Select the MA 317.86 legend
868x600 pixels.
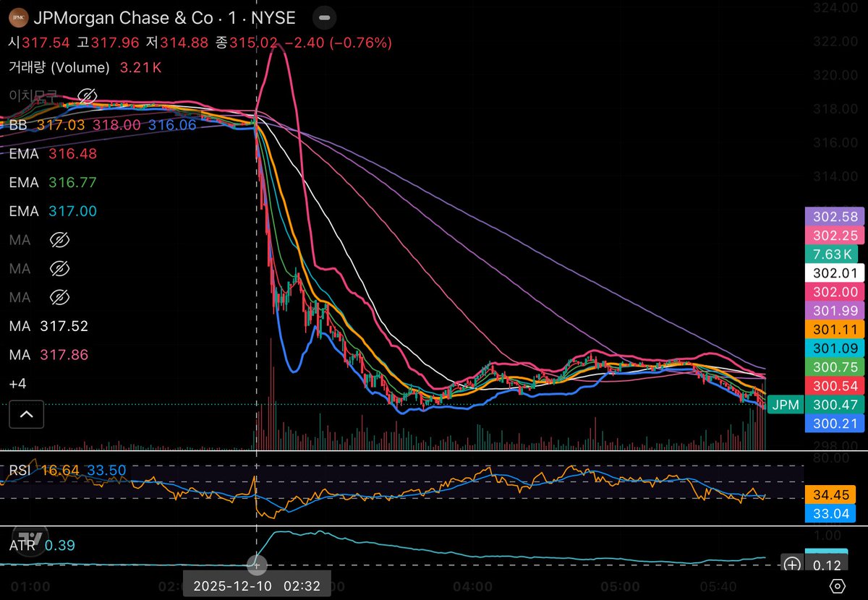click(48, 355)
